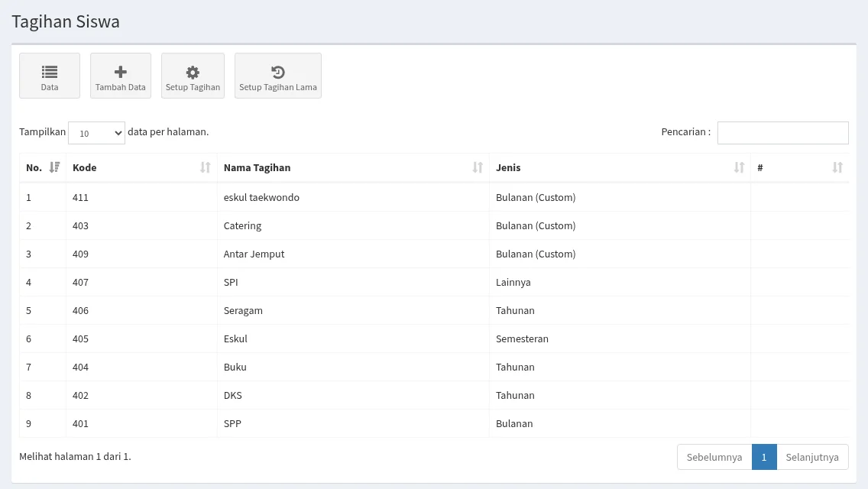
Task: Click the Data list icon
Action: click(x=49, y=72)
